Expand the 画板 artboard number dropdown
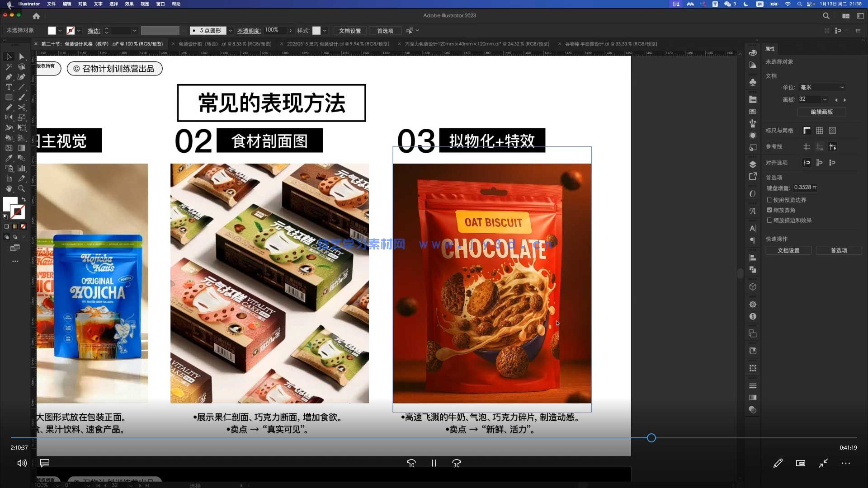 (826, 99)
